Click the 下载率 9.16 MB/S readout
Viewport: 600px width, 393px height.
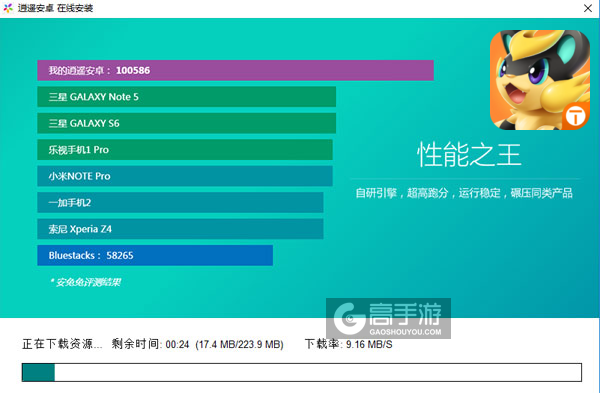pyautogui.click(x=348, y=344)
